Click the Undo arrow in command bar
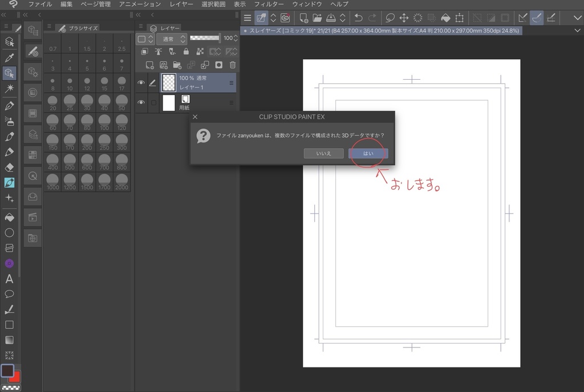Image resolution: width=584 pixels, height=392 pixels. pos(358,18)
